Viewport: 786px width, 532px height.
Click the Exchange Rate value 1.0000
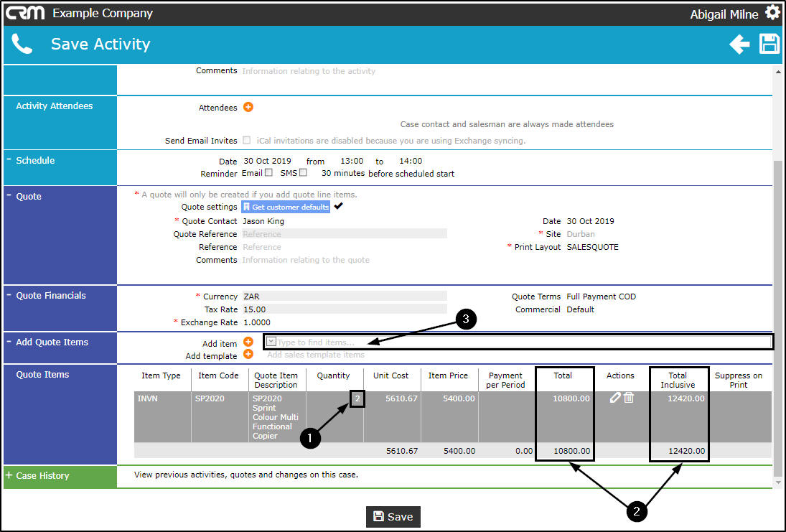(257, 322)
